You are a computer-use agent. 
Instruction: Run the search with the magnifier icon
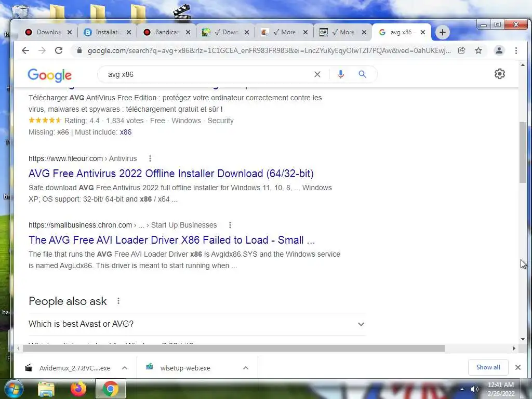pos(362,74)
